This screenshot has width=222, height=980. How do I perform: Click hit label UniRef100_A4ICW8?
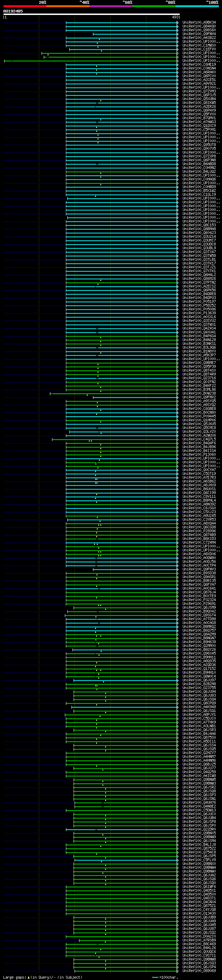point(199,776)
